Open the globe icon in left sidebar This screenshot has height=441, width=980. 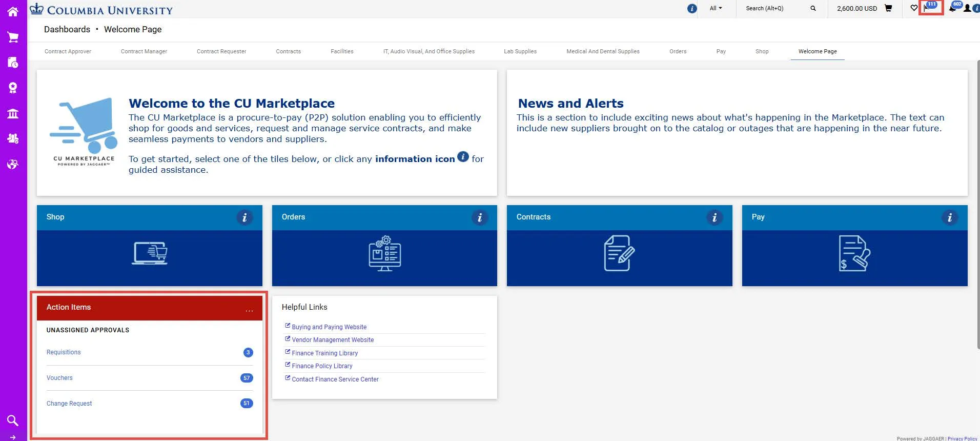click(x=13, y=164)
